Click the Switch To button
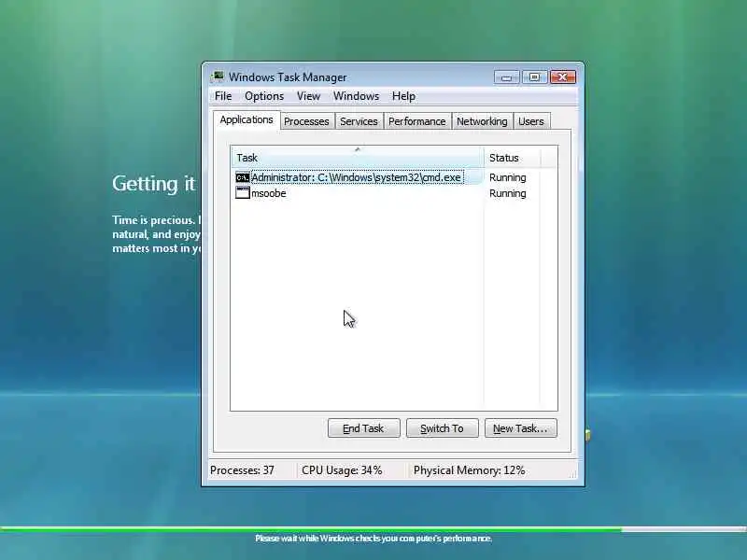Image resolution: width=747 pixels, height=560 pixels. [x=442, y=428]
